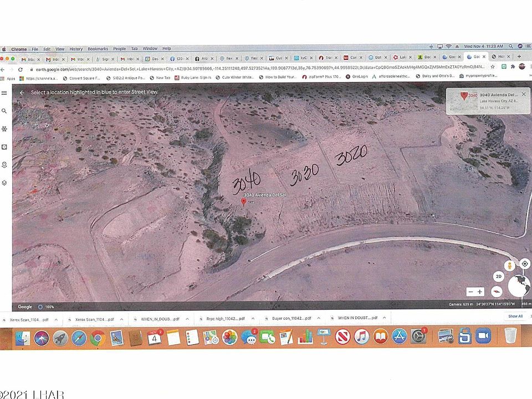Open the Window menu
This screenshot has height=399, width=532.
(x=150, y=49)
